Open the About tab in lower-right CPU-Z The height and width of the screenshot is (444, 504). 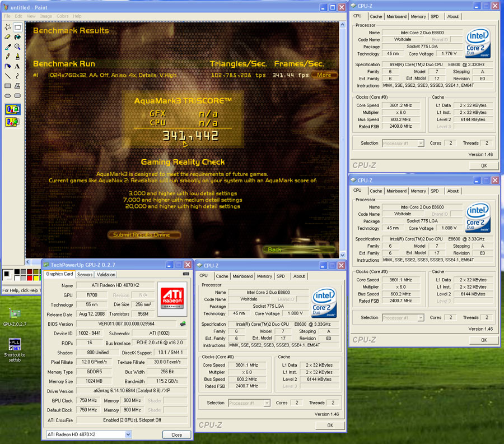tap(452, 191)
